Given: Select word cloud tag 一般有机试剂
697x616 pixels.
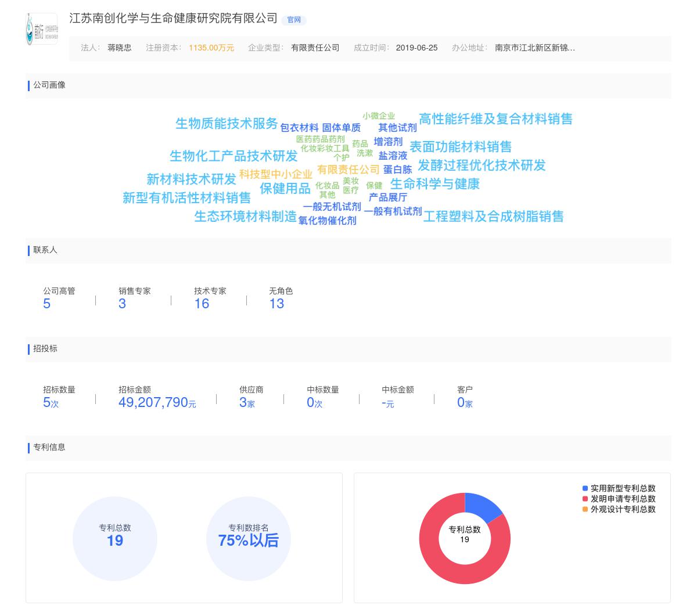Looking at the screenshot, I should 393,211.
